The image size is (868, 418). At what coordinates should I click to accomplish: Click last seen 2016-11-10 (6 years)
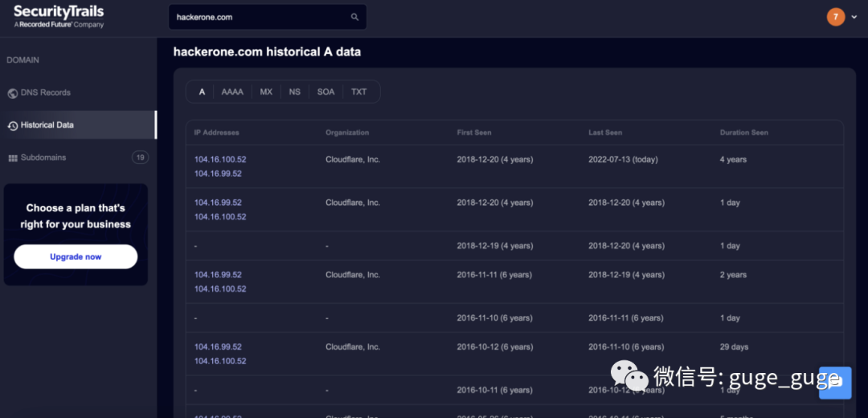(x=626, y=346)
